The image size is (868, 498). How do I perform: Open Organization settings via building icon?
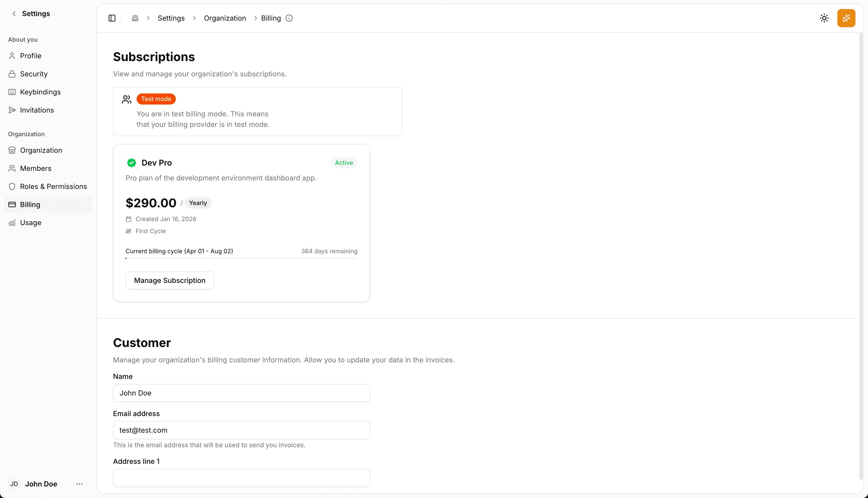tap(12, 150)
